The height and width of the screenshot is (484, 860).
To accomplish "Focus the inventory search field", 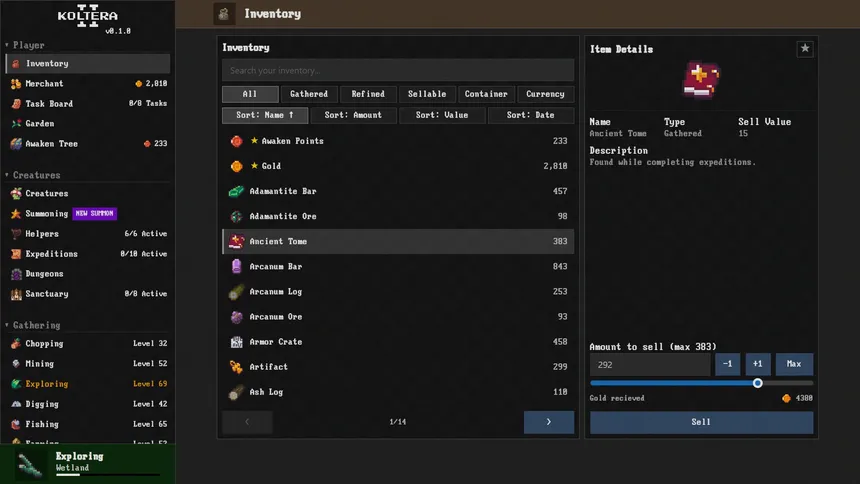I will coord(398,70).
